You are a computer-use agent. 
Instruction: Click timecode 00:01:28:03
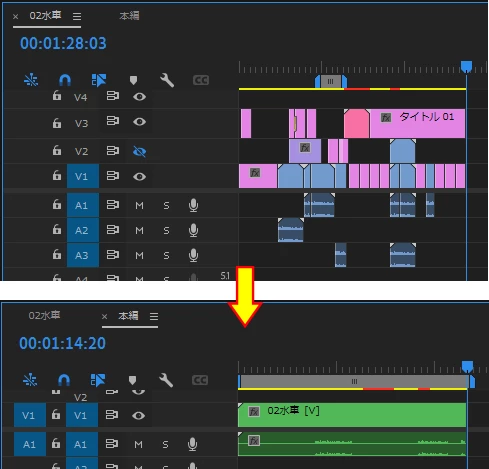(63, 43)
